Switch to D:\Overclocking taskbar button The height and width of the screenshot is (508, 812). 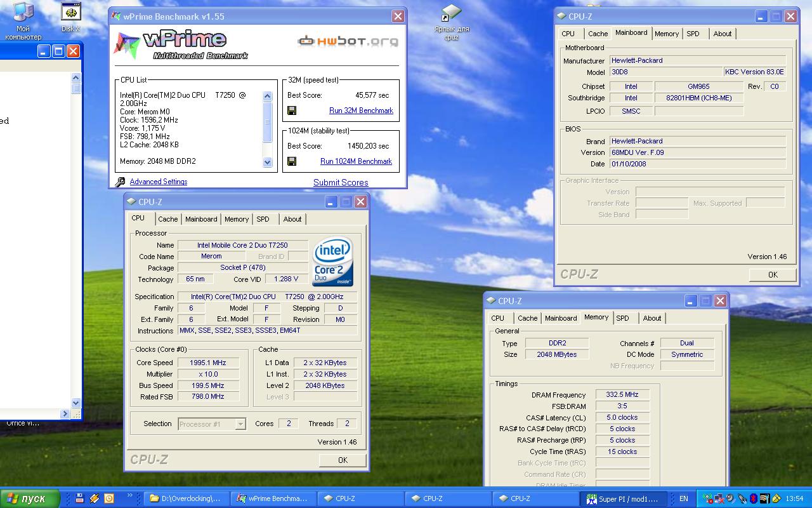click(185, 498)
